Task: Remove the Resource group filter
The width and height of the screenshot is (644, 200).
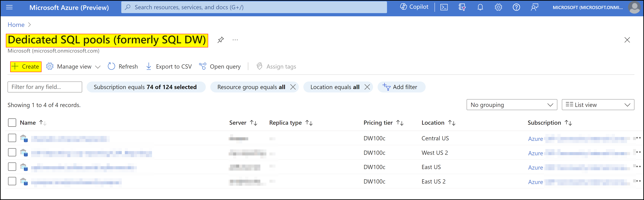Action: (x=293, y=87)
